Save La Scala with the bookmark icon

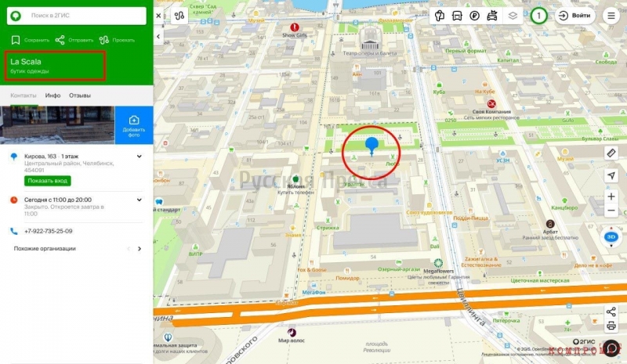[16, 40]
